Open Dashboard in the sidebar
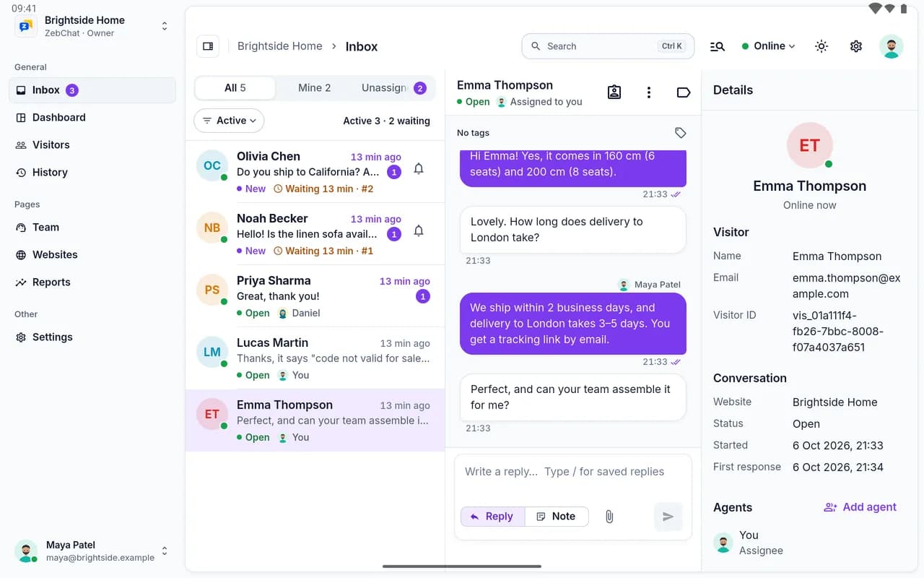 92,118
